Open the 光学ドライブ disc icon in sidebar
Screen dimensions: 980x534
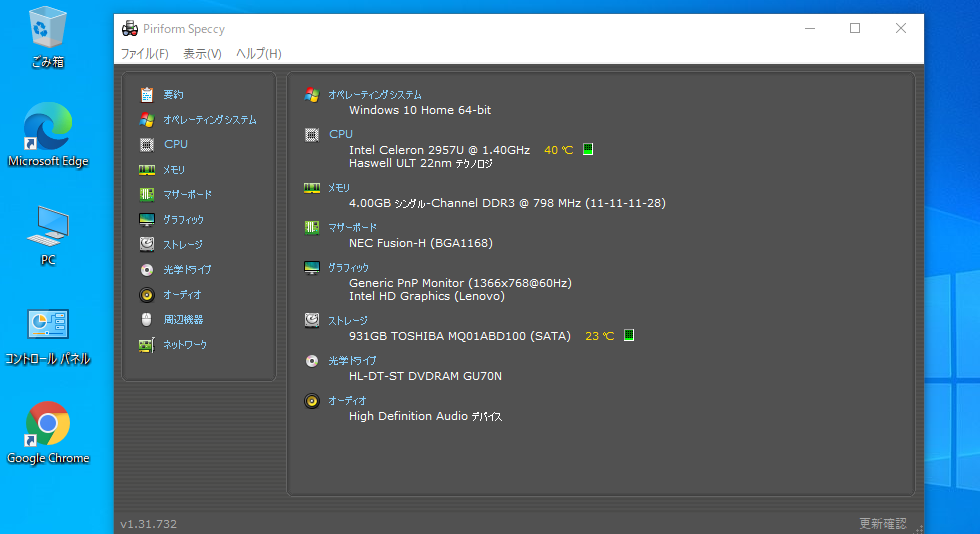(x=147, y=270)
